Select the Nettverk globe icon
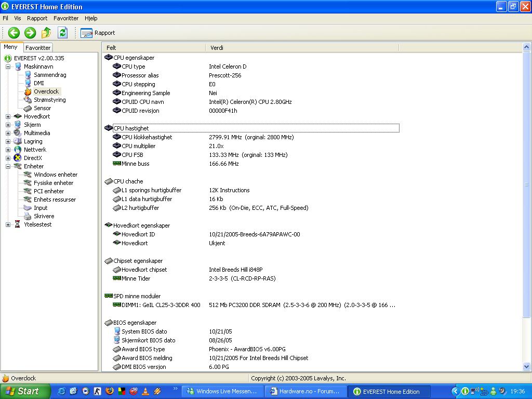Viewport: 532px width, 399px height. click(x=18, y=150)
